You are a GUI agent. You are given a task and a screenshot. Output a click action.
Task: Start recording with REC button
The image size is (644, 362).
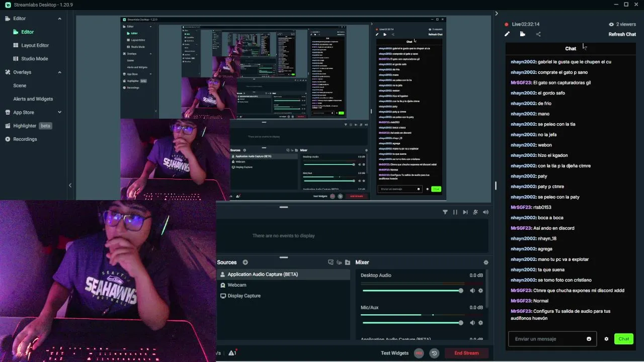(x=419, y=353)
